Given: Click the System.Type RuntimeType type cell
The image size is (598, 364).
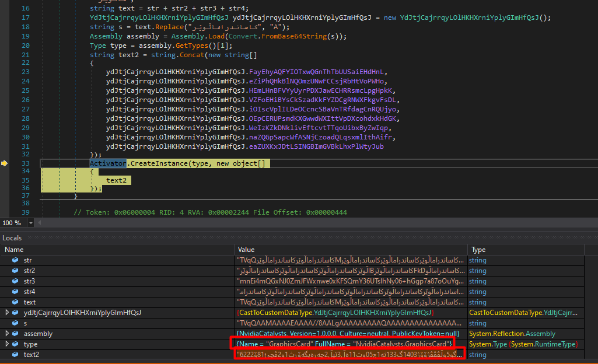Looking at the screenshot, I should [x=523, y=344].
